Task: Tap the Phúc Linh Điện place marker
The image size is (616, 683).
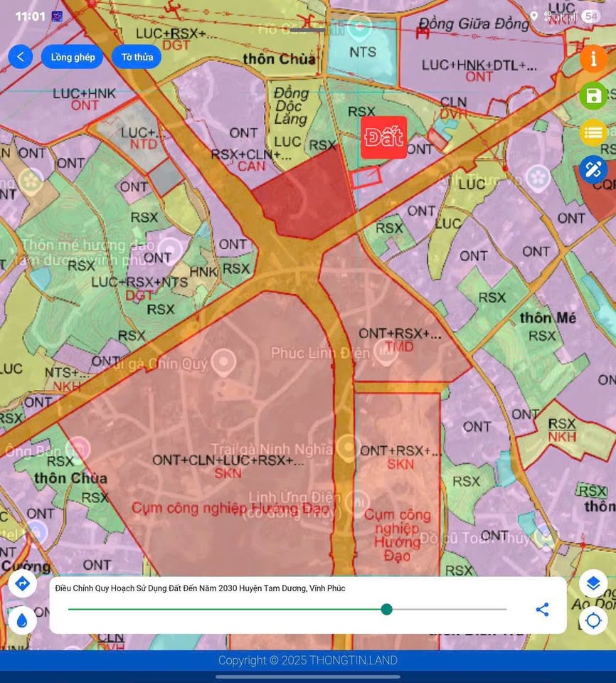Action: point(386,354)
